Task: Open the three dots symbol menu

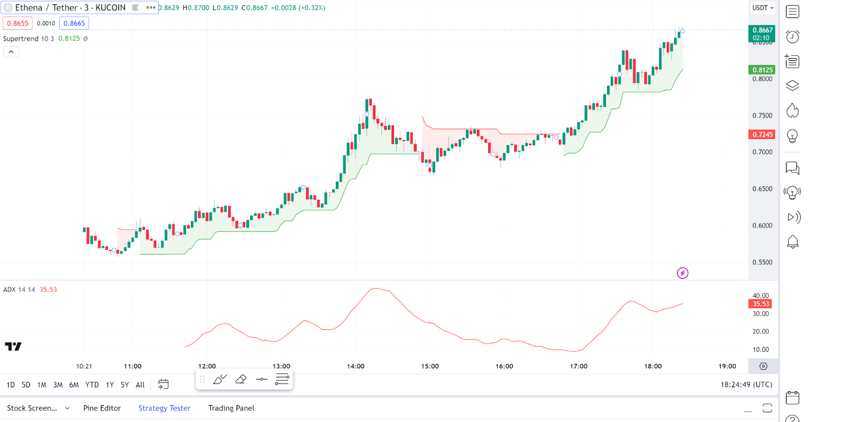Action: coord(151,8)
